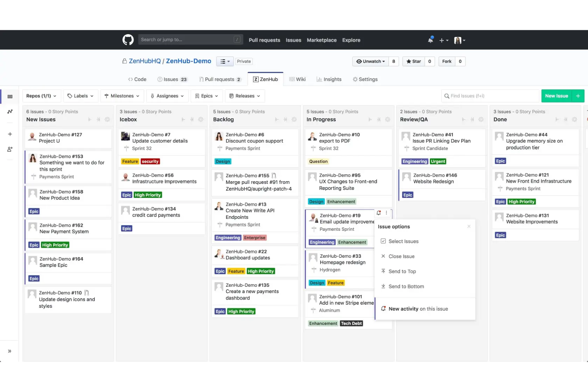Open settings gear of Review/QA pipeline
Viewport: 588px width, 392px height.
[481, 120]
